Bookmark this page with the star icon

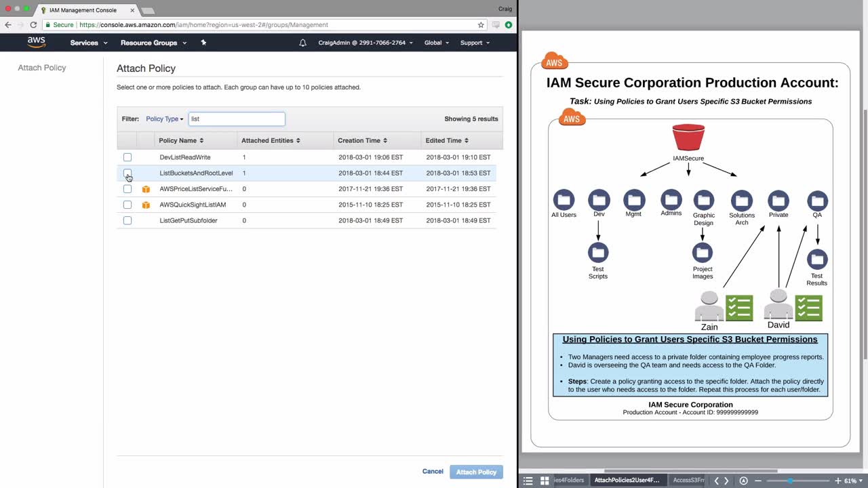[481, 25]
